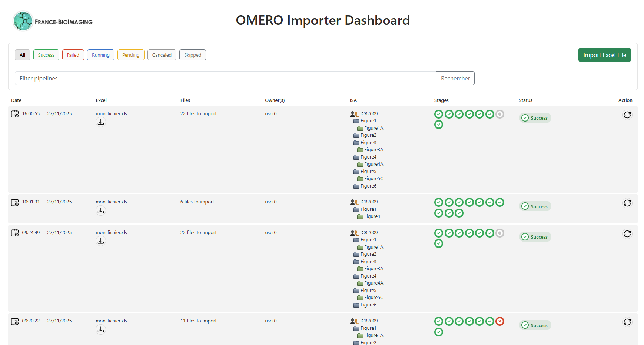Click the grey pending stage circle in first row
This screenshot has height=345, width=644.
click(499, 114)
